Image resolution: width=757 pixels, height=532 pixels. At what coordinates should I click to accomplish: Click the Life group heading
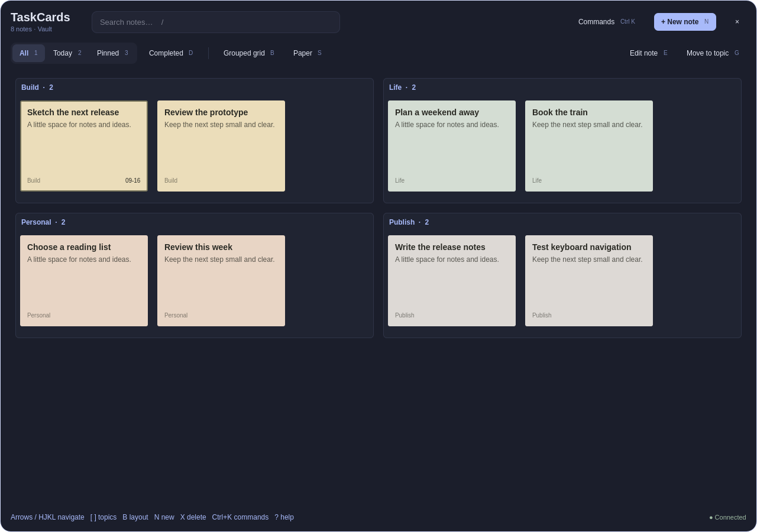402,87
